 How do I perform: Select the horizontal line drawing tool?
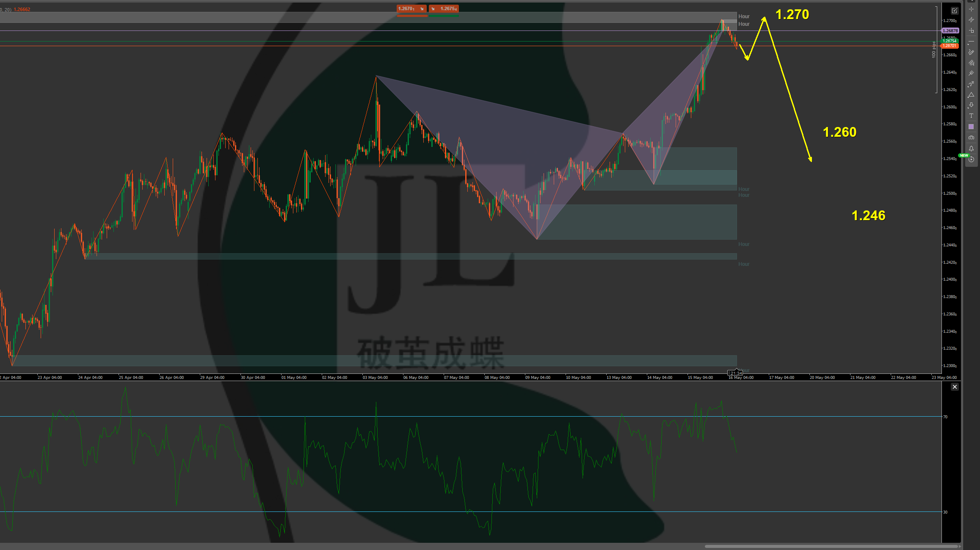(x=971, y=41)
